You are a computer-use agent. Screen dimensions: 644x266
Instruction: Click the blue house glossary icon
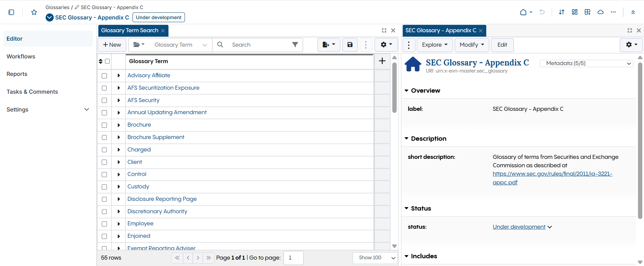pyautogui.click(x=413, y=64)
